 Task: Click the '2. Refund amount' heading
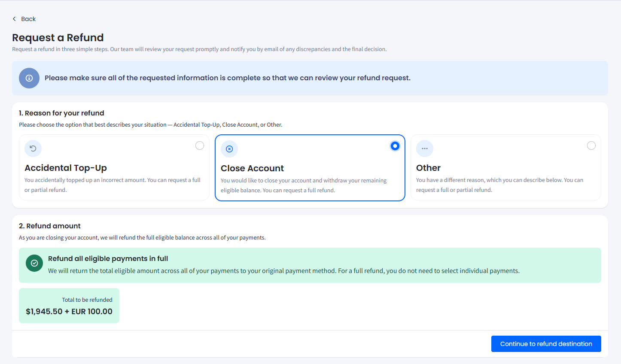click(x=50, y=226)
